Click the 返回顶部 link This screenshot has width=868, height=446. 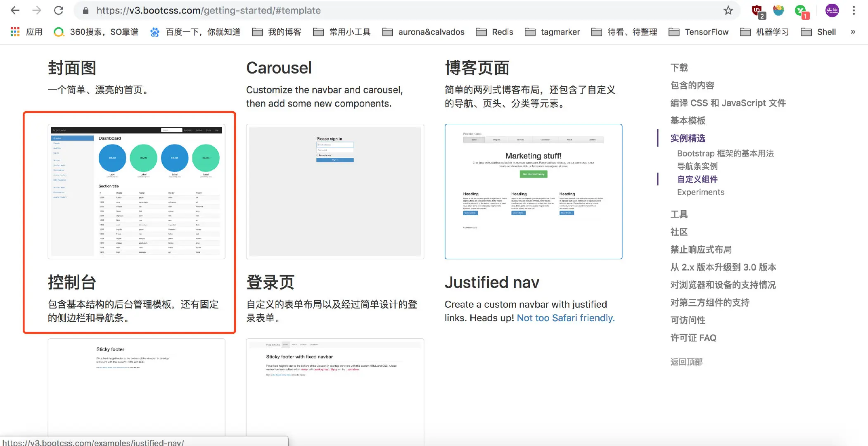686,362
